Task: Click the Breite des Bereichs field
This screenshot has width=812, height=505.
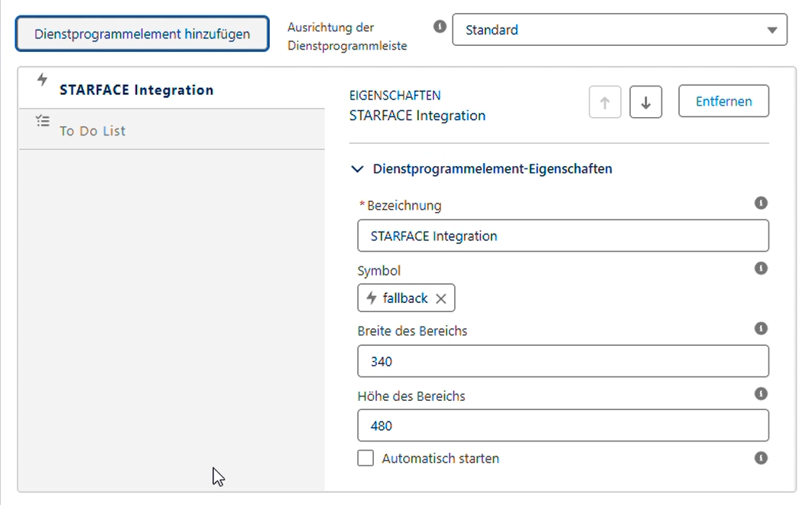Action: point(563,361)
